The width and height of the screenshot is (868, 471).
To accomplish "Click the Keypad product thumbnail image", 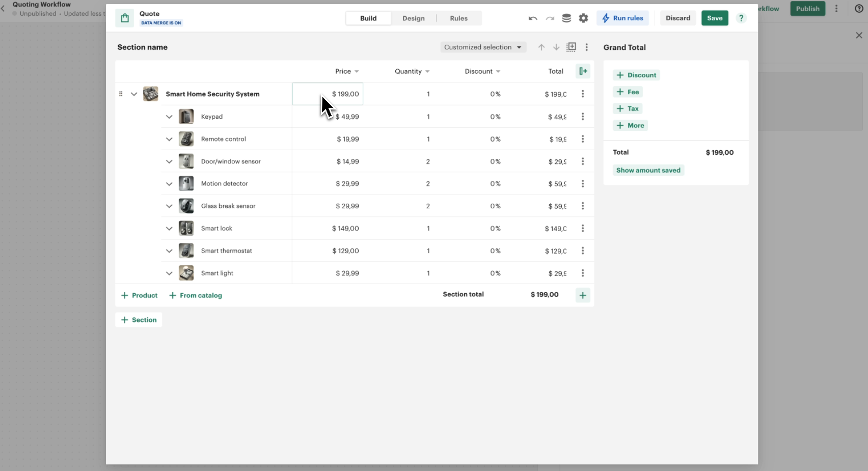I will [x=186, y=117].
